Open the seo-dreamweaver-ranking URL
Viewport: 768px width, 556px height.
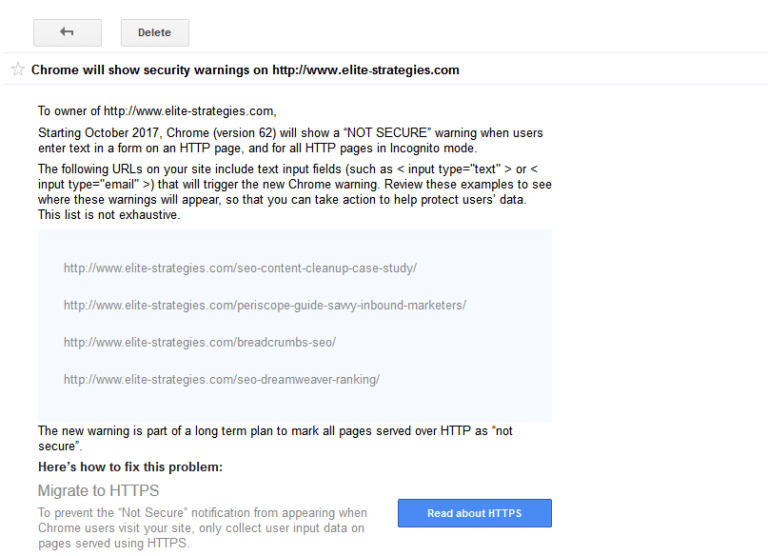tap(221, 379)
